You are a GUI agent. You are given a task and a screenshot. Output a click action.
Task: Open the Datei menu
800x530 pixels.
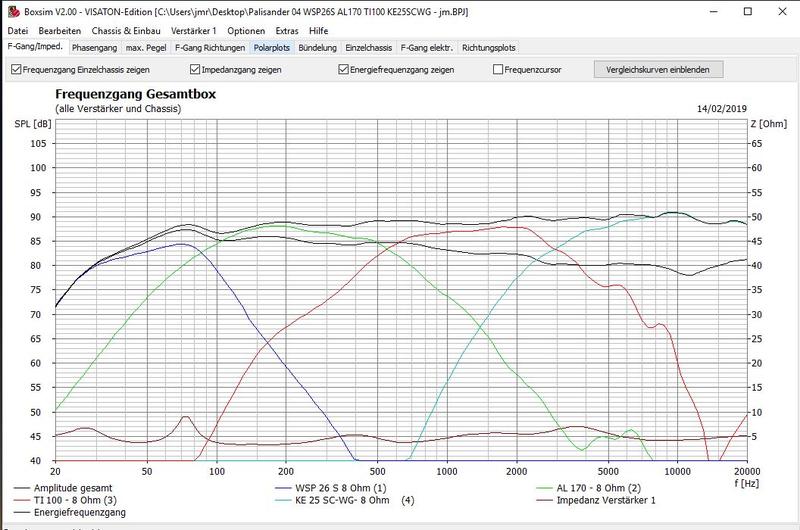[x=18, y=31]
